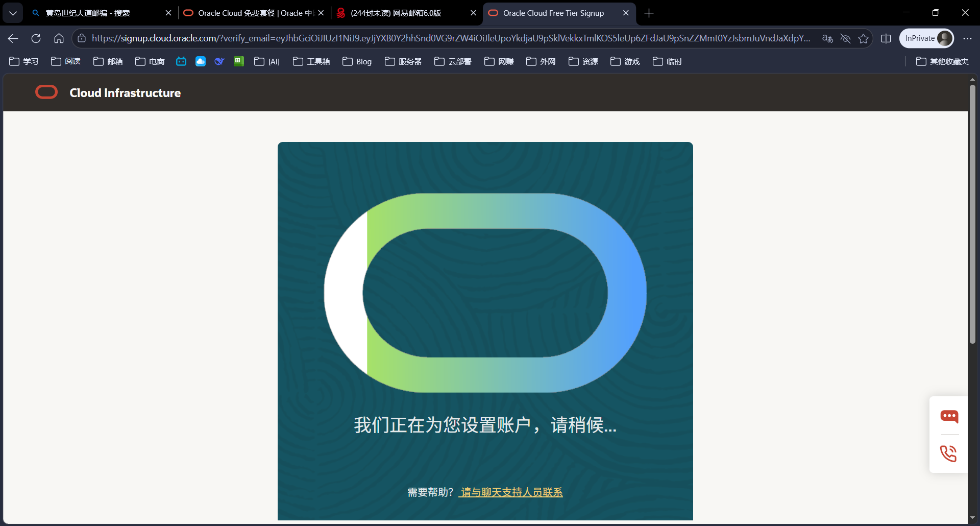Image resolution: width=980 pixels, height=526 pixels.
Task: Click the Cloud Infrastructure header title
Action: [125, 92]
